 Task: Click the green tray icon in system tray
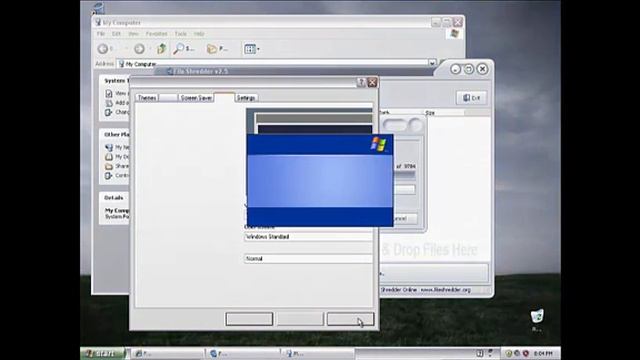[509, 353]
